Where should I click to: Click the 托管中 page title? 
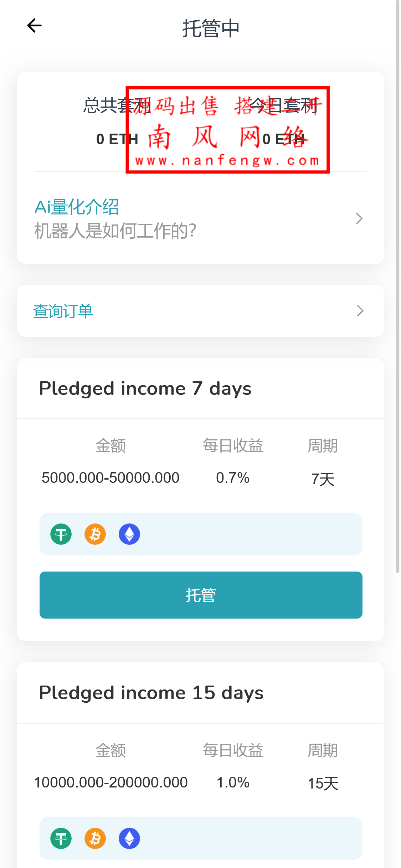click(x=211, y=28)
